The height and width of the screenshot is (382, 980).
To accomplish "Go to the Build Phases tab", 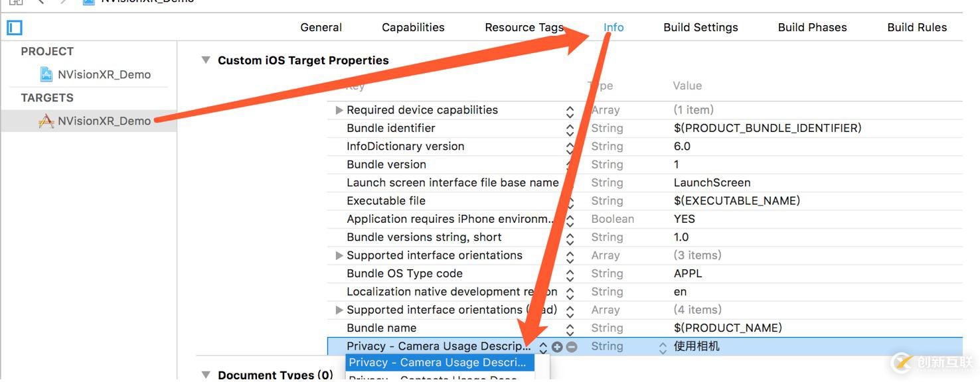I will click(812, 27).
